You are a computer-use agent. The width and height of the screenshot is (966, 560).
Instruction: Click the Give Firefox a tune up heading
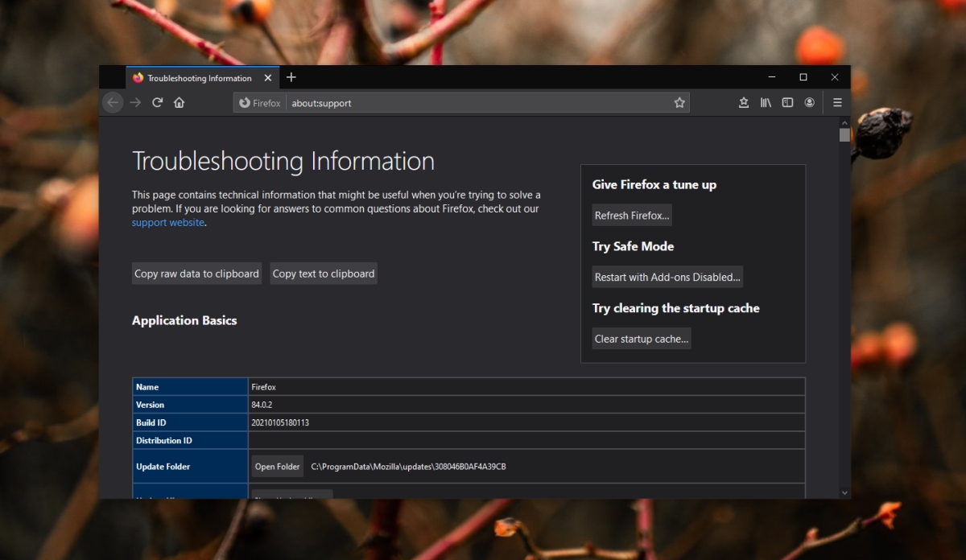tap(654, 184)
